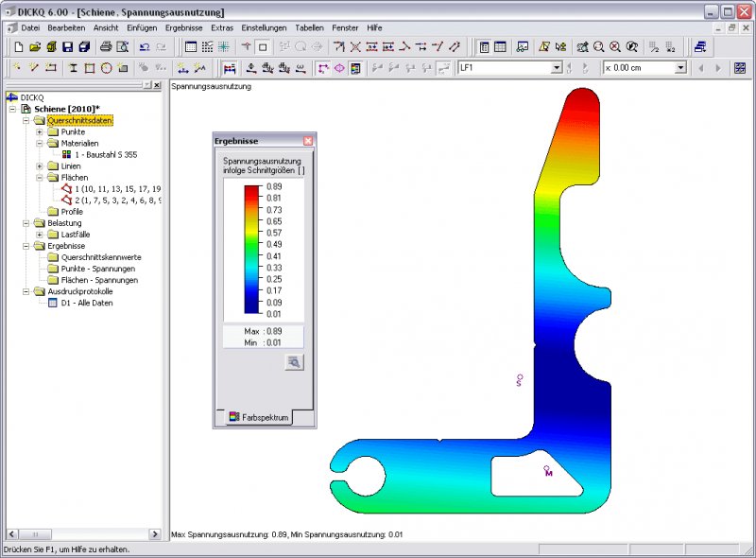Click the picture export icon in top toolbar
756x558 pixels.
click(523, 47)
